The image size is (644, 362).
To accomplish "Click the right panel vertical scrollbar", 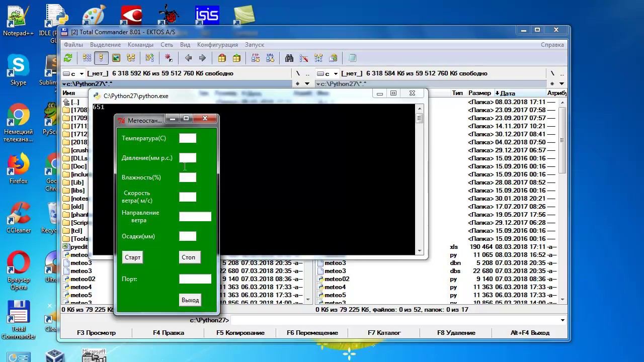I will pos(562,201).
